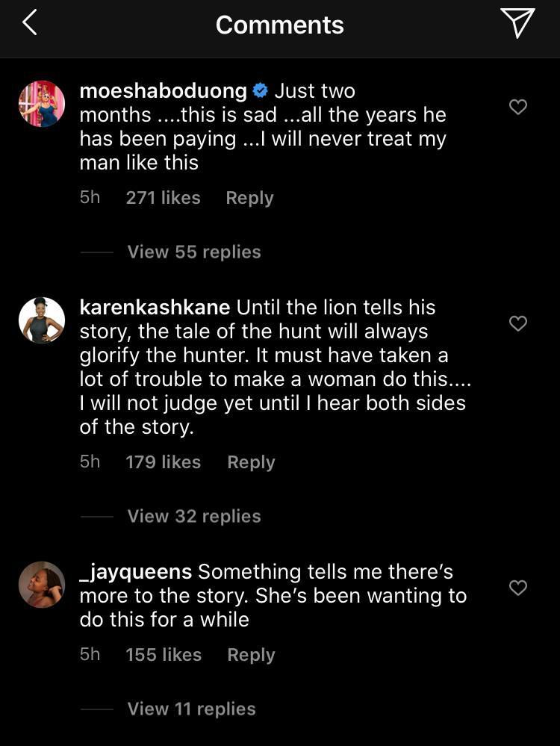This screenshot has width=560, height=746.
Task: Open karenkashkane's profile picture
Action: coord(42,320)
